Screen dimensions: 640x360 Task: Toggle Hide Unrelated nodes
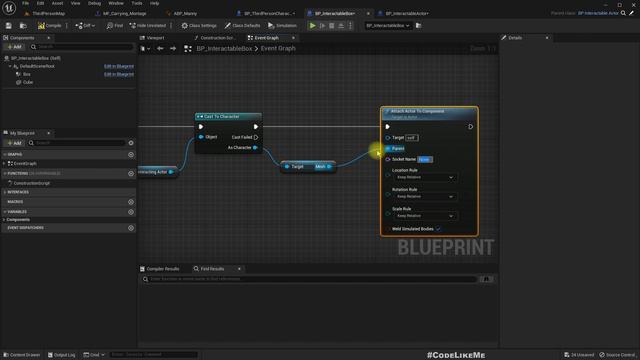[148, 25]
